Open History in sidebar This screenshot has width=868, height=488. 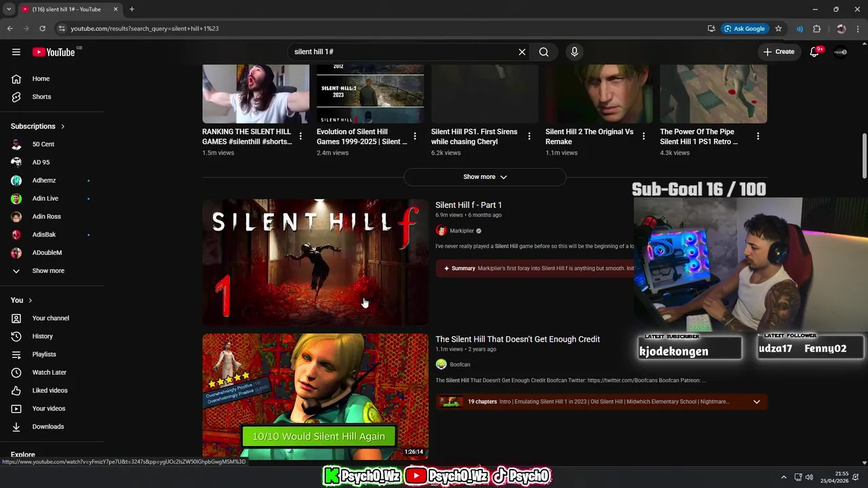[x=42, y=336]
